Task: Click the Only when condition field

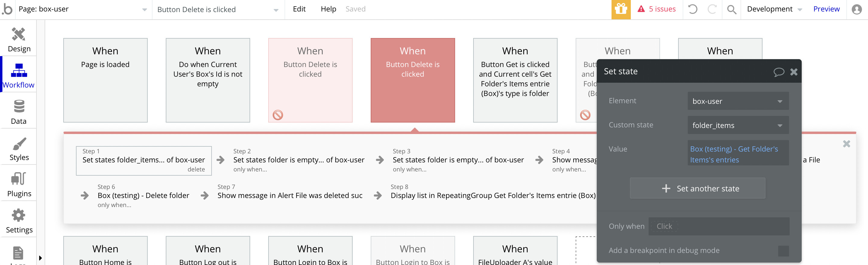Action: tap(719, 226)
